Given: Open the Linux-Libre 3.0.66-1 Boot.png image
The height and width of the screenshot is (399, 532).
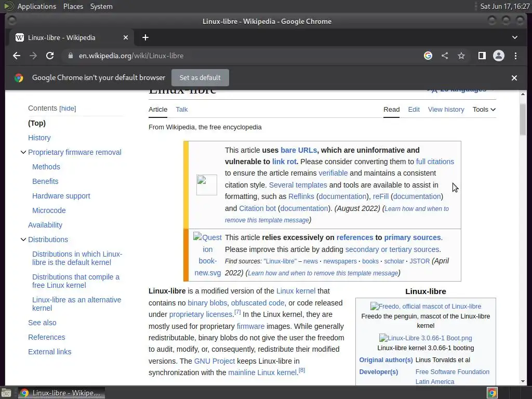Looking at the screenshot, I should tap(425, 338).
